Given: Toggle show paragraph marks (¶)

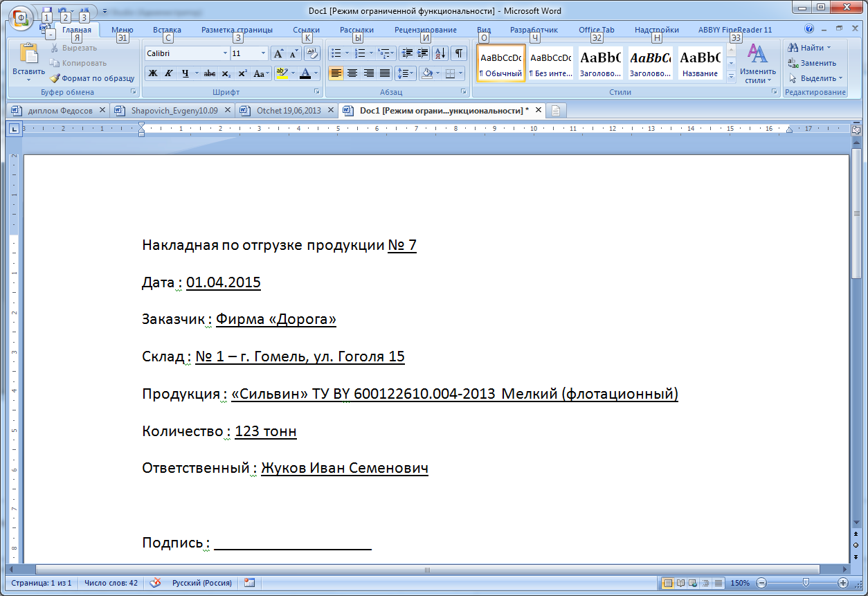Looking at the screenshot, I should tap(459, 53).
